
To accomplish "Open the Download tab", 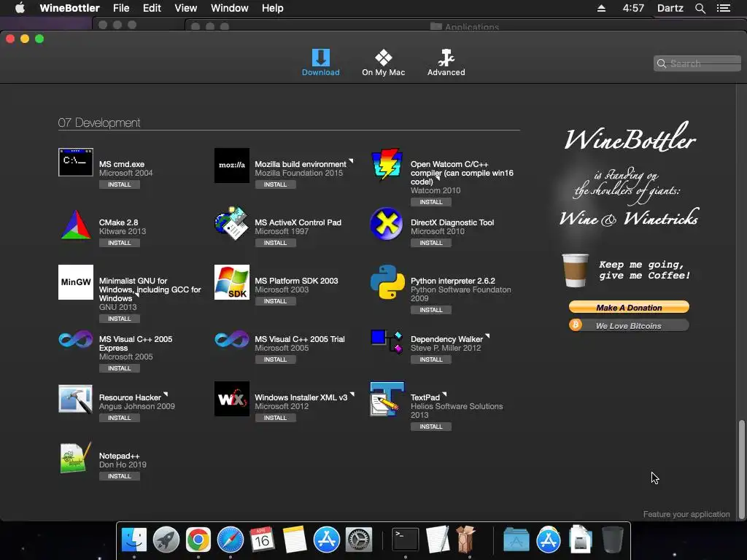I will point(321,63).
